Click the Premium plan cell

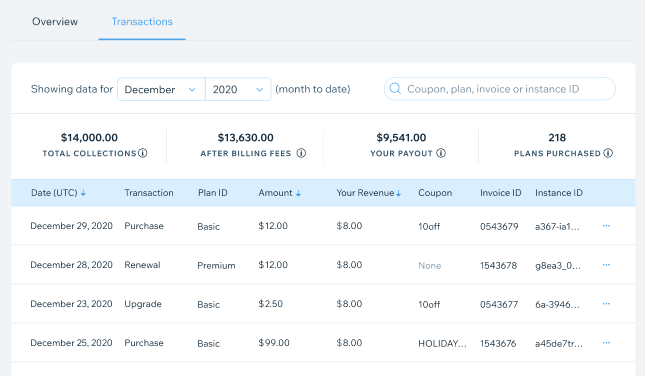[216, 265]
